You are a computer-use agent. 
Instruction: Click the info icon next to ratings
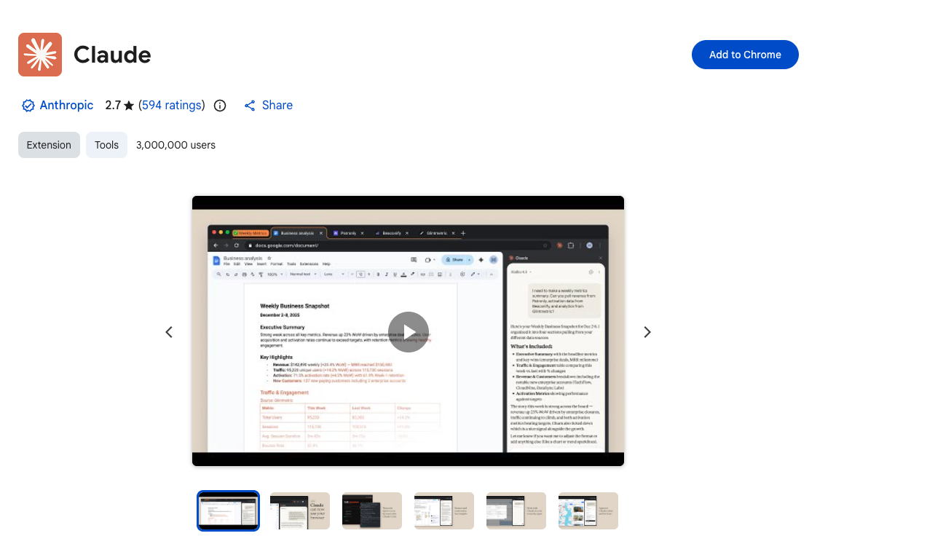click(x=220, y=106)
